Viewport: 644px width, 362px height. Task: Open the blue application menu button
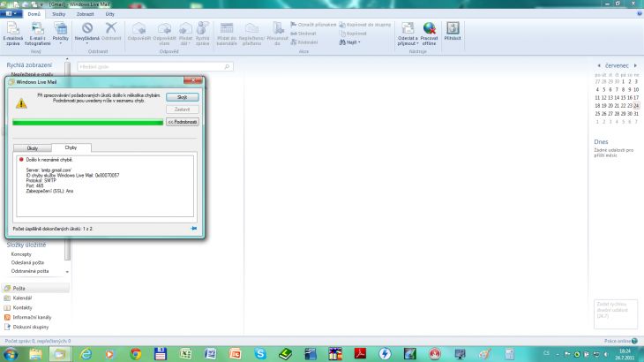(11, 14)
